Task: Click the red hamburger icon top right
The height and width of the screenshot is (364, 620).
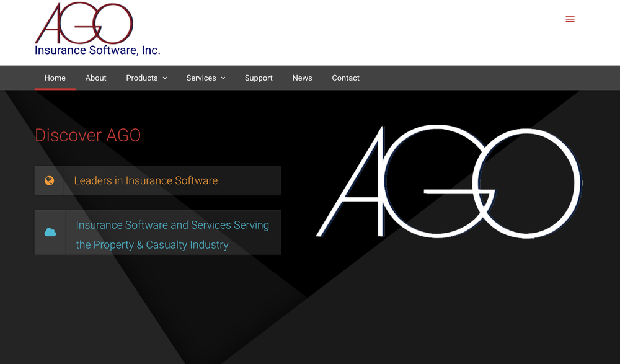Action: click(x=570, y=19)
